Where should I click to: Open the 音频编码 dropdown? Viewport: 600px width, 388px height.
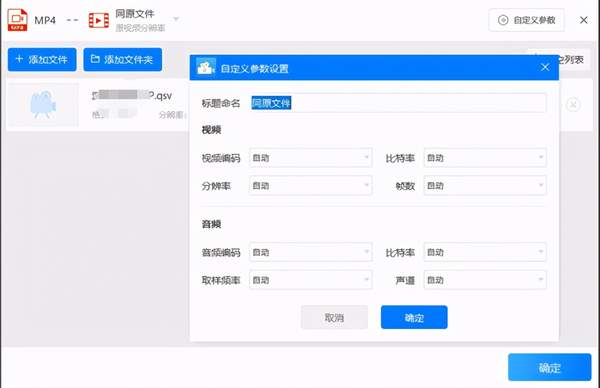coord(310,252)
